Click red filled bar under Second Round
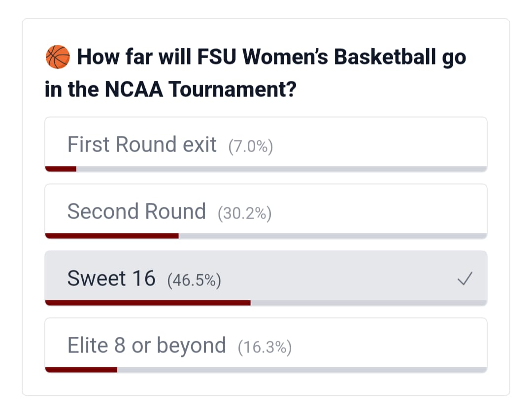 (112, 236)
